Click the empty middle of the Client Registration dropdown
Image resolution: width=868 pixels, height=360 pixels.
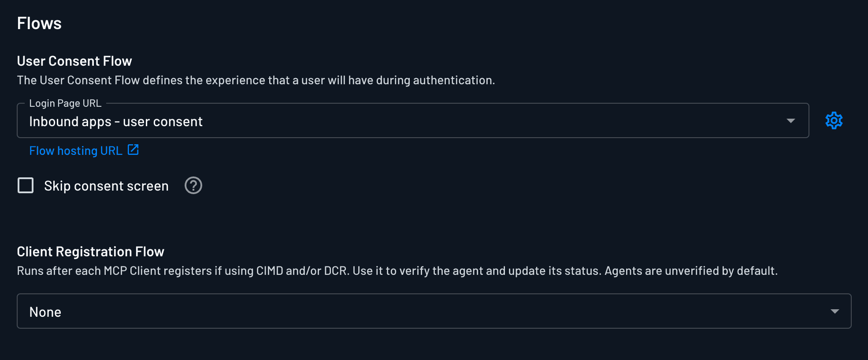pyautogui.click(x=434, y=311)
